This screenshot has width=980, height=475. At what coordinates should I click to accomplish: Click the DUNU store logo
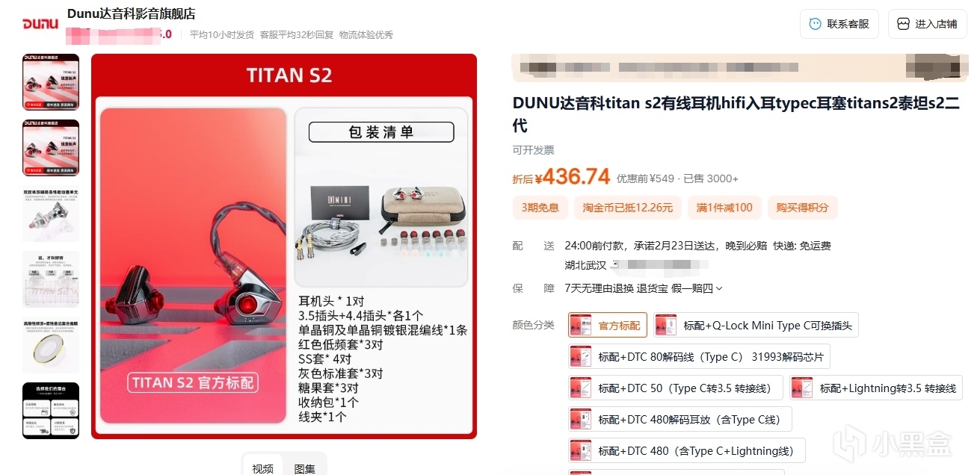(x=40, y=24)
